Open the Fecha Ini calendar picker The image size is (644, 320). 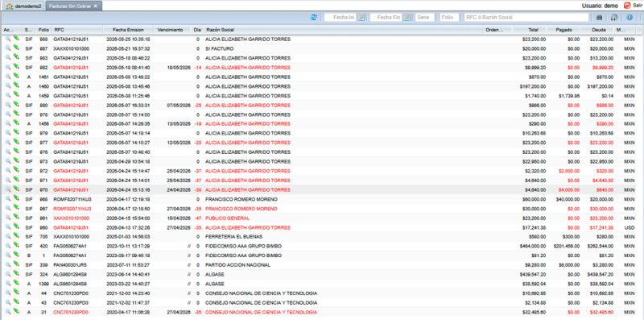[x=361, y=17]
